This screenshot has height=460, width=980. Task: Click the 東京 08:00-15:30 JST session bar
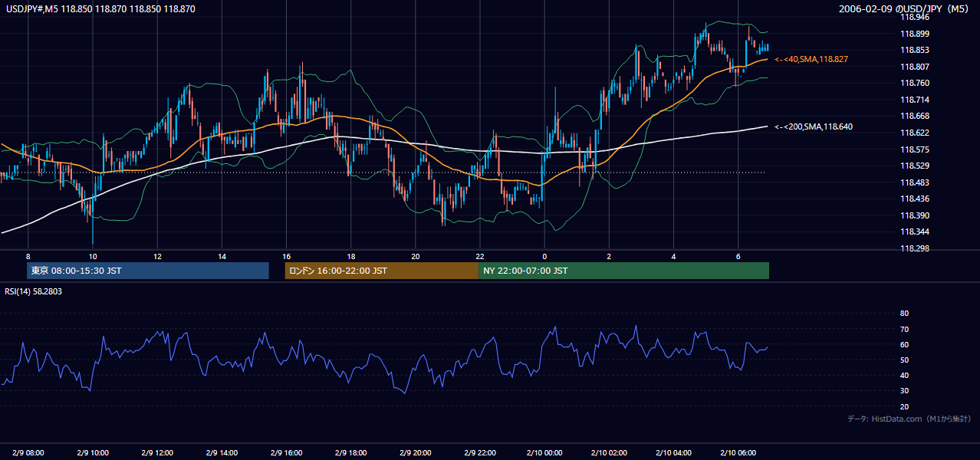pos(148,271)
